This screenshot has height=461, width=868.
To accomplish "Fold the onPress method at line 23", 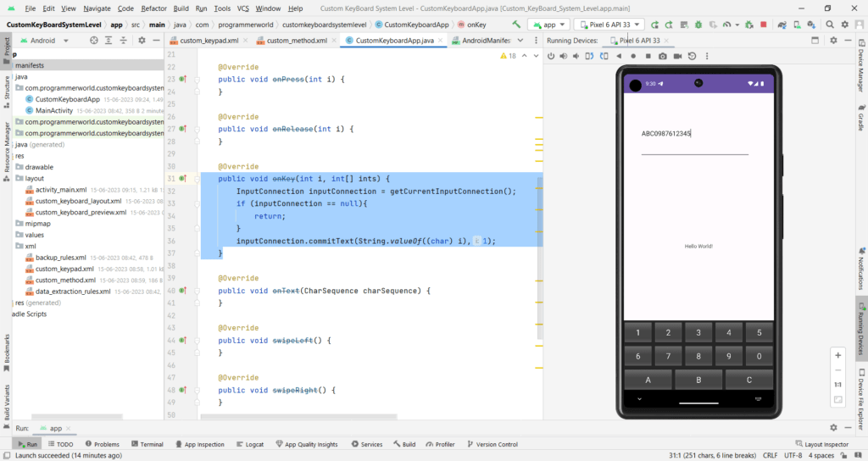I will coord(197,79).
